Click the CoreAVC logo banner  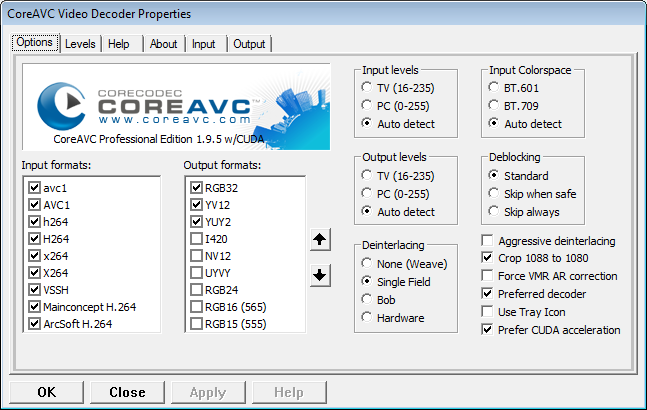click(x=176, y=107)
